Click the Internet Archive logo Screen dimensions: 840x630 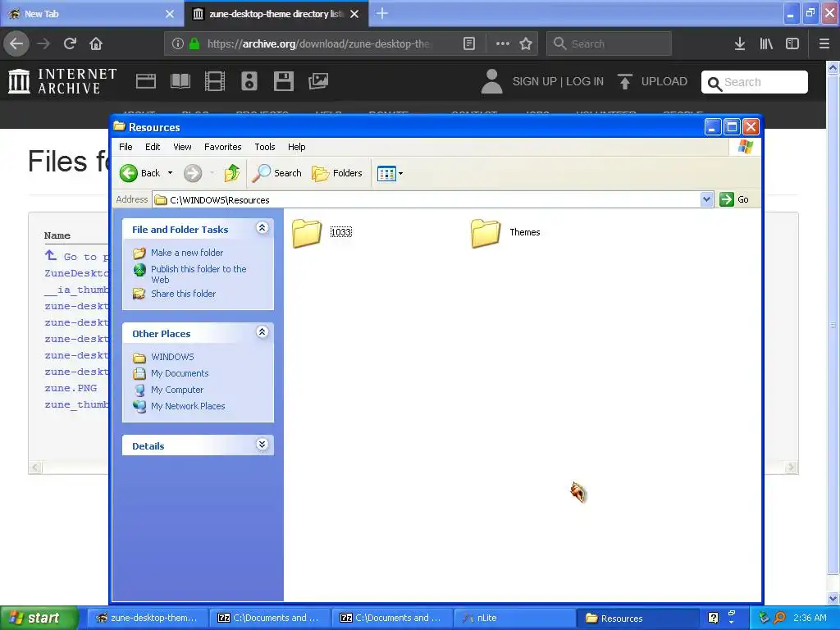point(62,81)
